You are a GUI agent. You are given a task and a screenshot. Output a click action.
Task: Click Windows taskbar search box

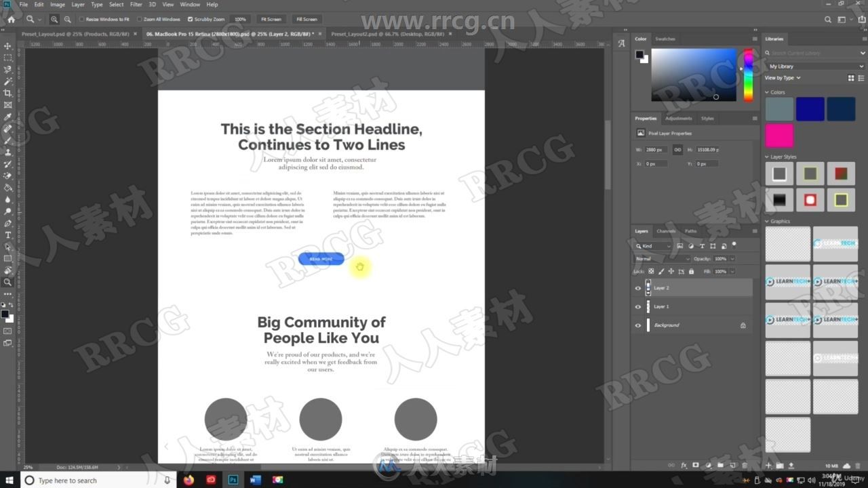tap(99, 480)
